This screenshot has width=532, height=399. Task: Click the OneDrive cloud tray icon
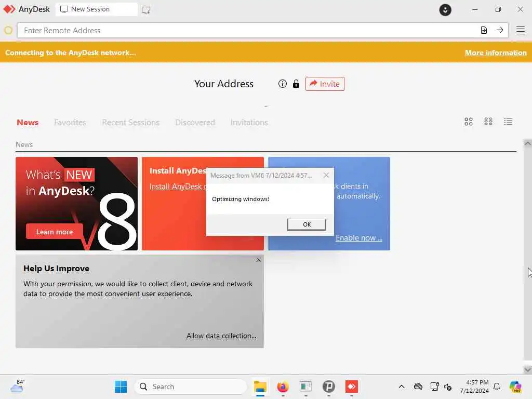[418, 387]
